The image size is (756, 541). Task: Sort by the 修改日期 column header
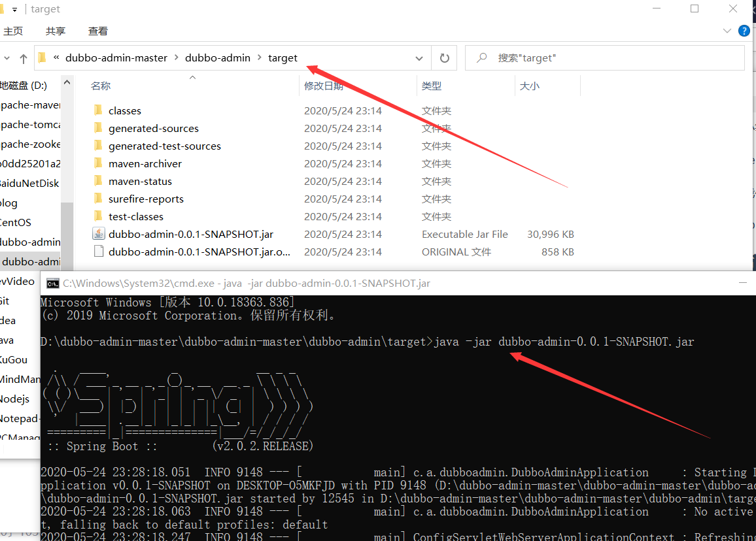point(324,86)
